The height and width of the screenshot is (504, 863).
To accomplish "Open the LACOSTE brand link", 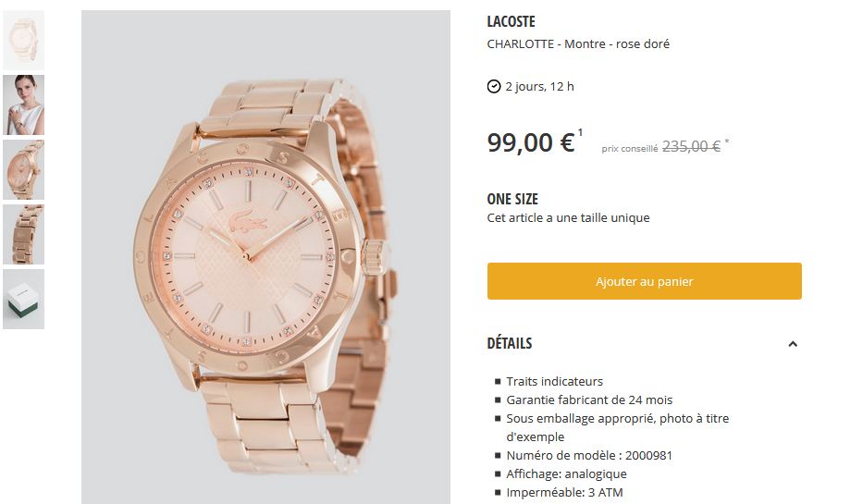I will coord(511,21).
